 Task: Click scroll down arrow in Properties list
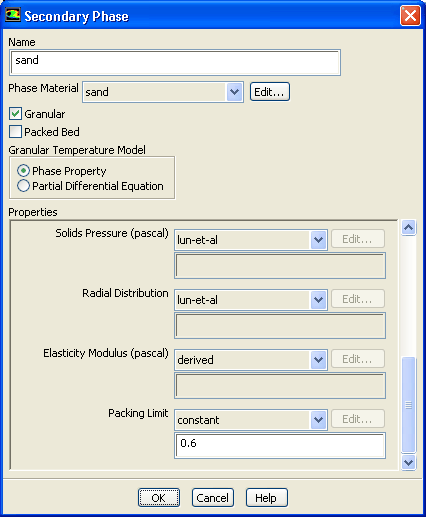point(408,462)
